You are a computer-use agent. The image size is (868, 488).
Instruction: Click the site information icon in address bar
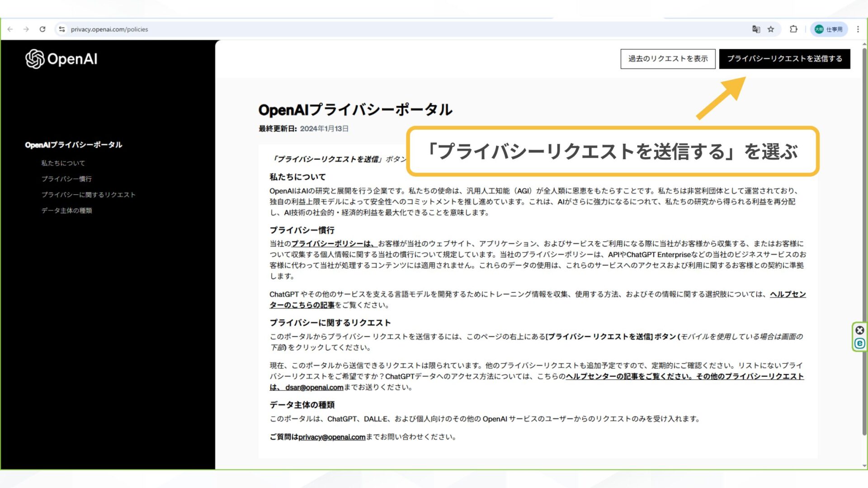coord(62,29)
